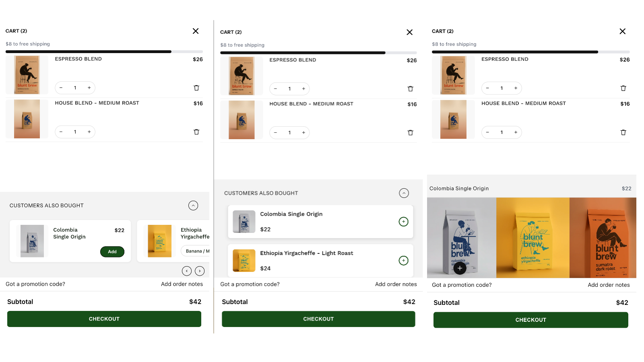The image size is (644, 362).
Task: Select the orange Sumatra dark roast thumbnail
Action: [x=603, y=238]
